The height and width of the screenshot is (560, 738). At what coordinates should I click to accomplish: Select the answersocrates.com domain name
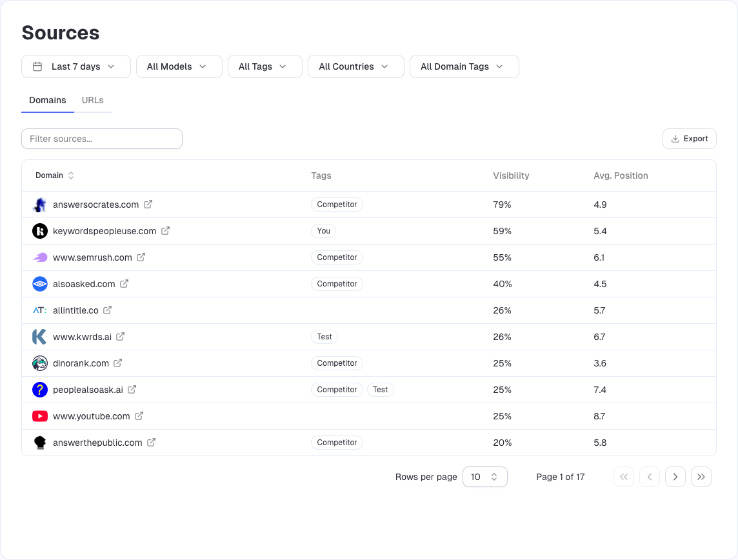95,205
